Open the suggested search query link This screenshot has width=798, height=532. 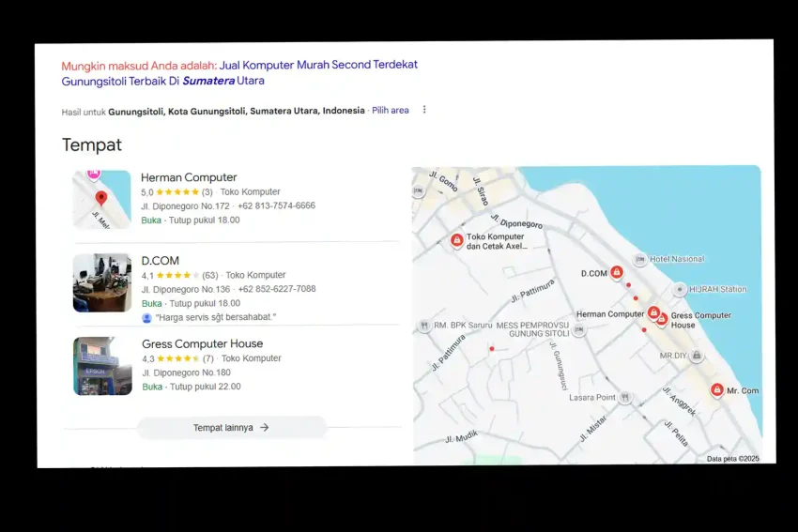[x=239, y=73]
